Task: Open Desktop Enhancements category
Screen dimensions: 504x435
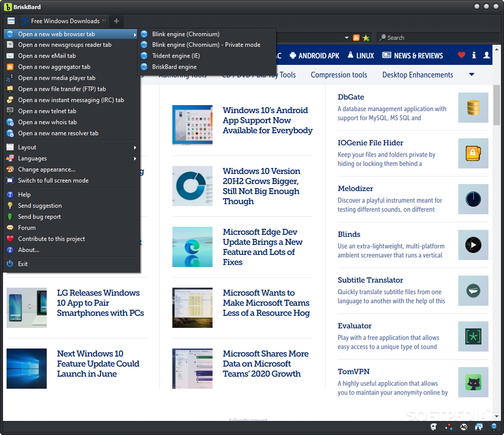Action: (418, 74)
